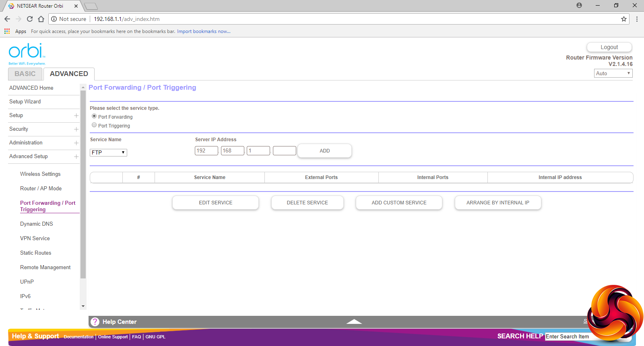Click the last Server IP Address octet field
Image resolution: width=644 pixels, height=346 pixels.
tap(284, 151)
